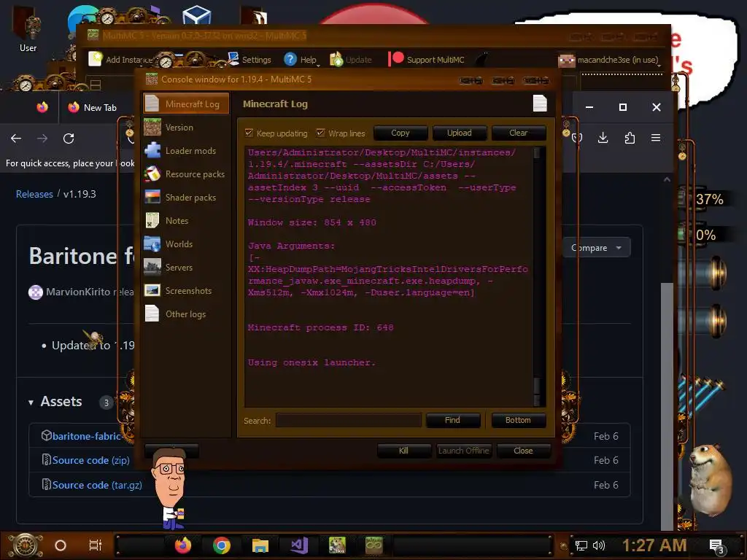Image resolution: width=747 pixels, height=560 pixels.
Task: Kill the running Minecraft process
Action: click(x=403, y=451)
